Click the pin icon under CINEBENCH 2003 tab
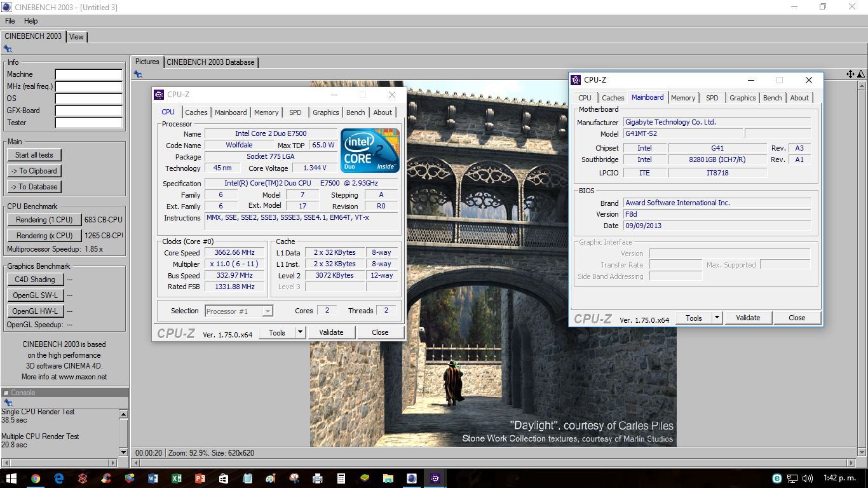 click(x=8, y=49)
